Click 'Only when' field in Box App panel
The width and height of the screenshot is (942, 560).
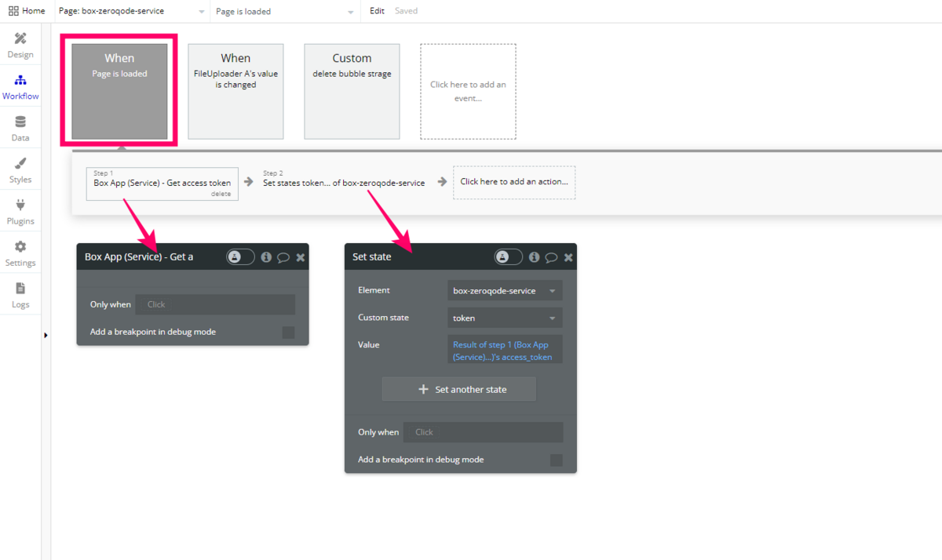(215, 304)
